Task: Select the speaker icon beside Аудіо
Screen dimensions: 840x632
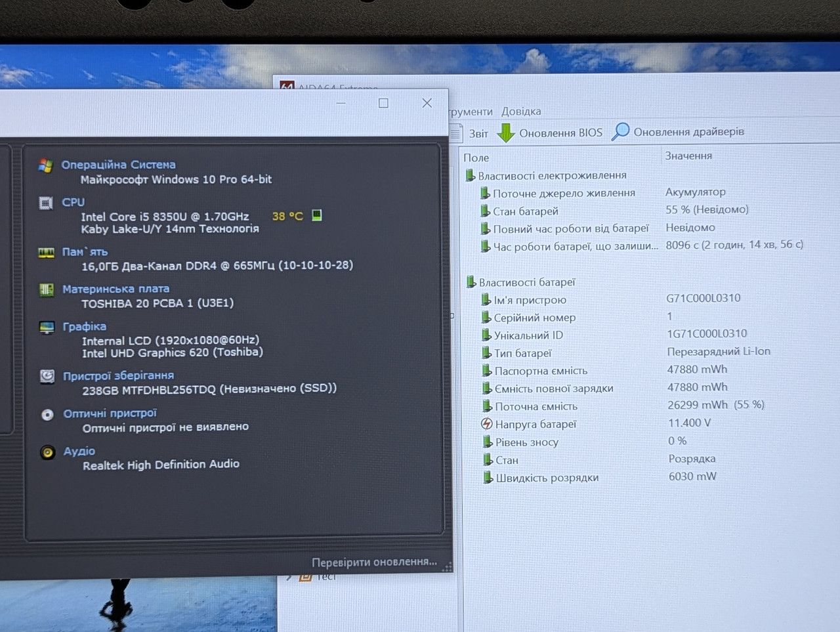Action: (x=48, y=452)
